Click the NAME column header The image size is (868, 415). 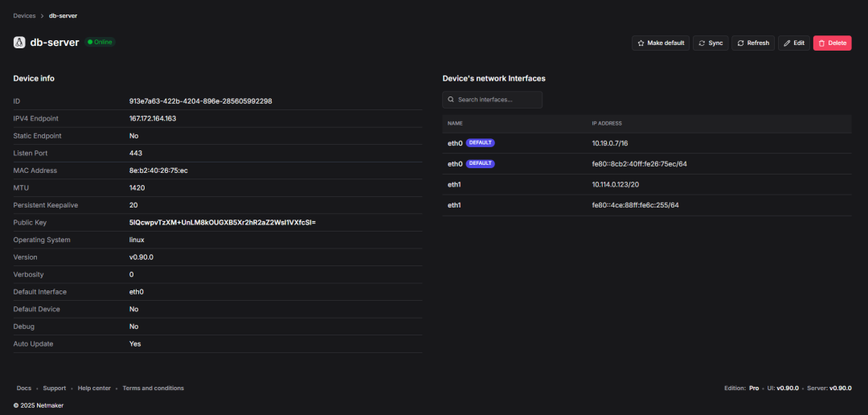tap(455, 123)
